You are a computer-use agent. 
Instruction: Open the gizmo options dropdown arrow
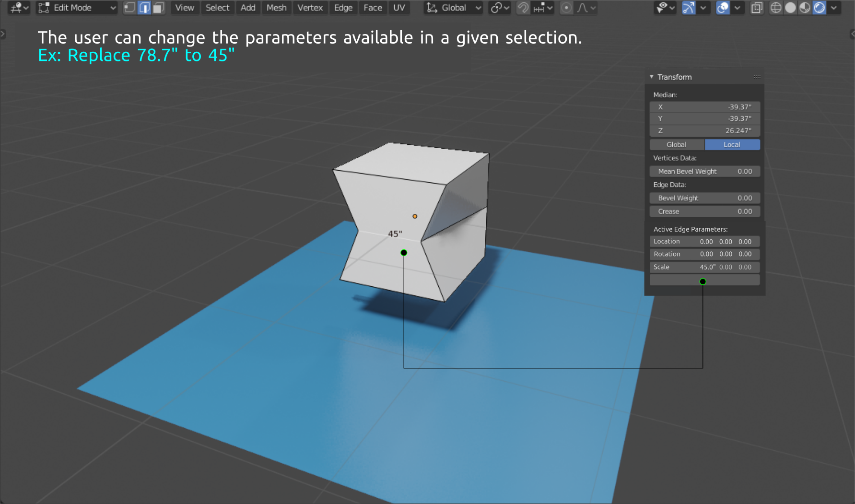tap(703, 8)
